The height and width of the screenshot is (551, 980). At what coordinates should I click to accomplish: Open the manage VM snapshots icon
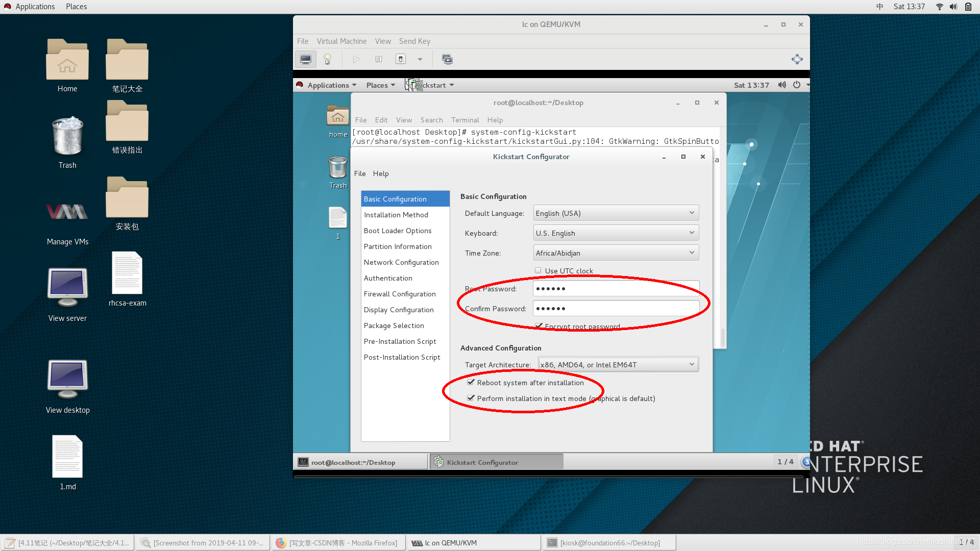coord(447,59)
